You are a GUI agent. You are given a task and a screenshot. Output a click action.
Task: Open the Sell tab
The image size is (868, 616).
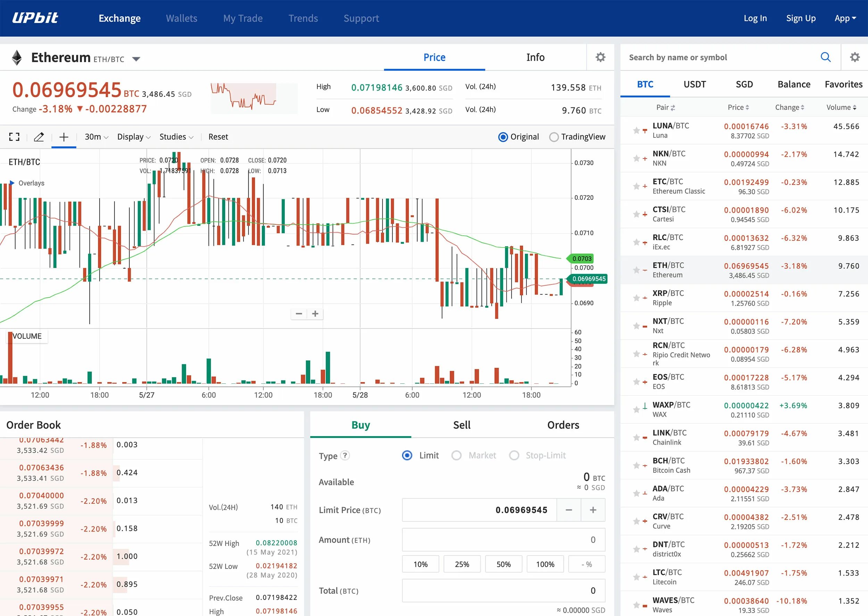pyautogui.click(x=461, y=425)
